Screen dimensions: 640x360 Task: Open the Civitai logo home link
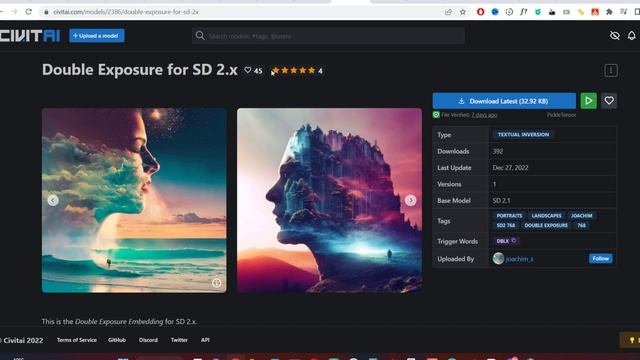tap(30, 36)
